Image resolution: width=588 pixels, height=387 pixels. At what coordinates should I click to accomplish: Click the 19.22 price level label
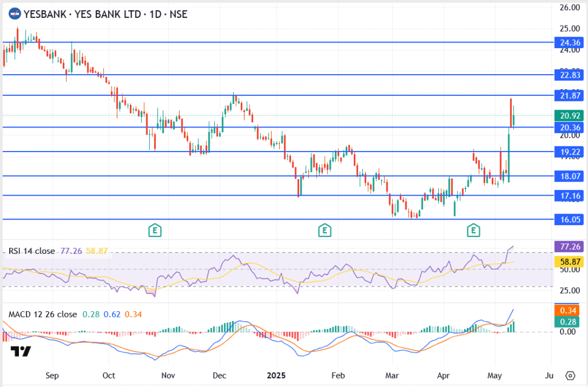point(568,152)
